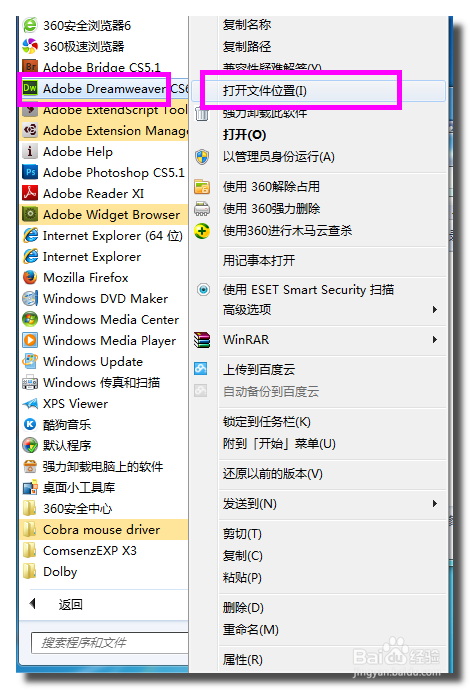Click the 默认程序 icon
This screenshot has height=690, width=470.
coord(30,445)
